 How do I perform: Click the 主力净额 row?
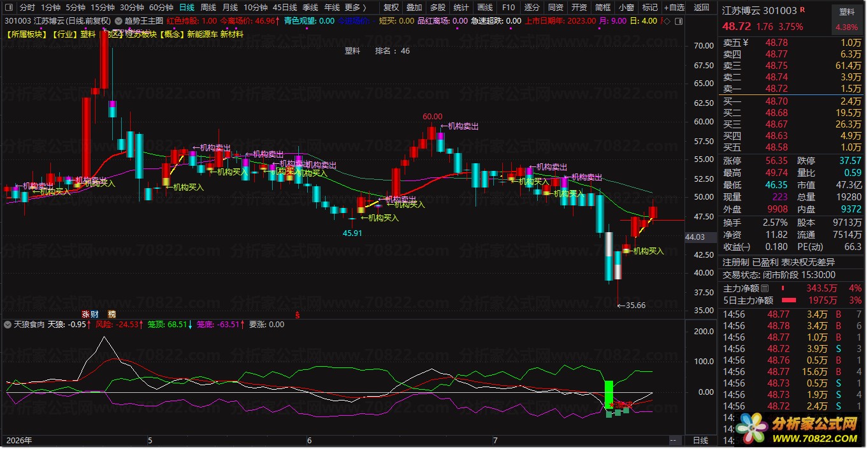(x=792, y=289)
